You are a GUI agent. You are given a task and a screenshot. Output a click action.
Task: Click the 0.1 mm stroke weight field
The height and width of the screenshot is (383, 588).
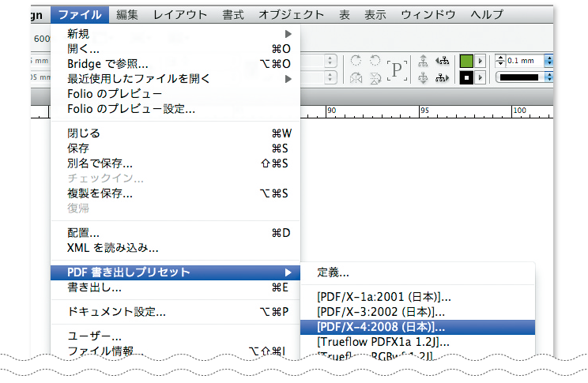point(525,61)
